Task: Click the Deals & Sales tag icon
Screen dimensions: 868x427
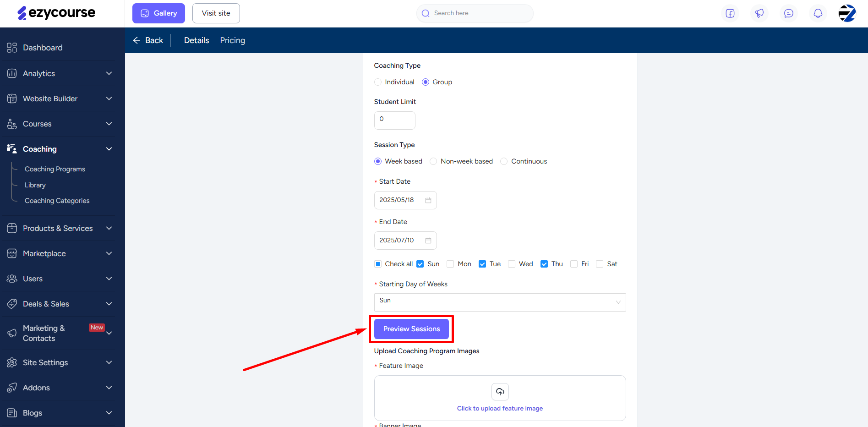Action: [x=12, y=304]
